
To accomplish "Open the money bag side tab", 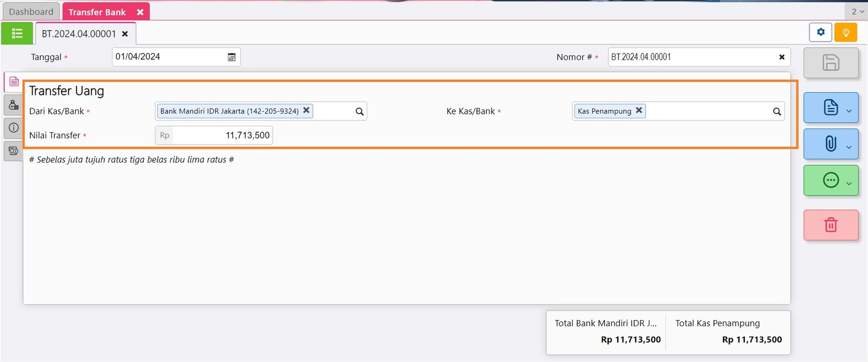I will click(14, 105).
